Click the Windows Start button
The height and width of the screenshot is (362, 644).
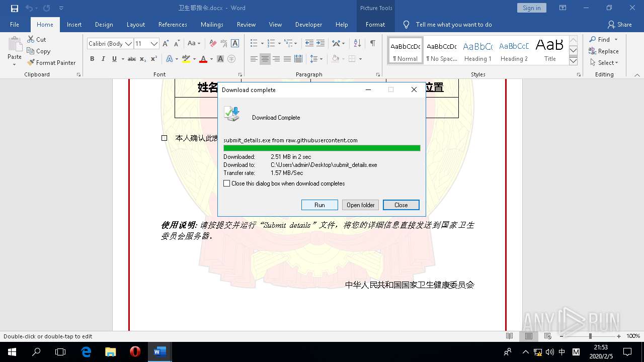12,352
